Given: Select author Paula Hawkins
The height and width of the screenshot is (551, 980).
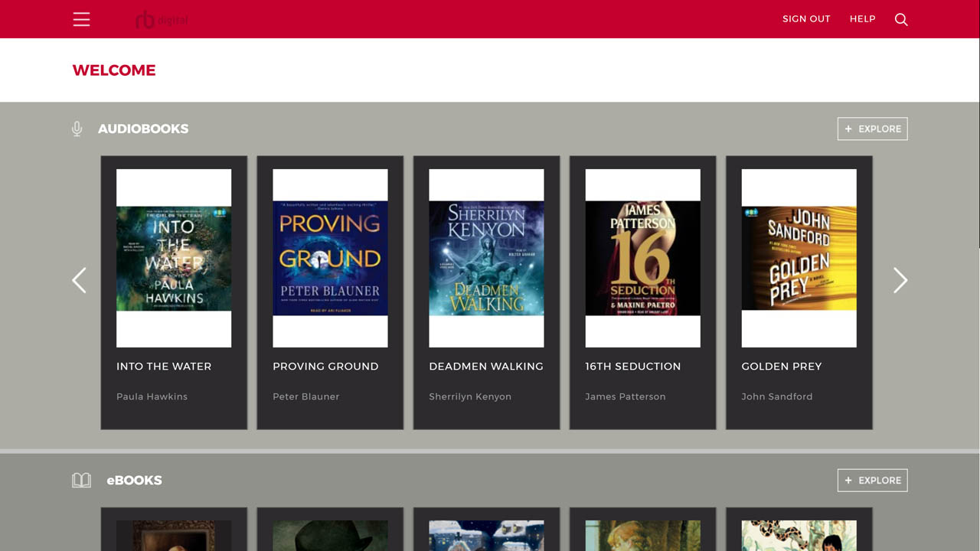Looking at the screenshot, I should pos(152,396).
